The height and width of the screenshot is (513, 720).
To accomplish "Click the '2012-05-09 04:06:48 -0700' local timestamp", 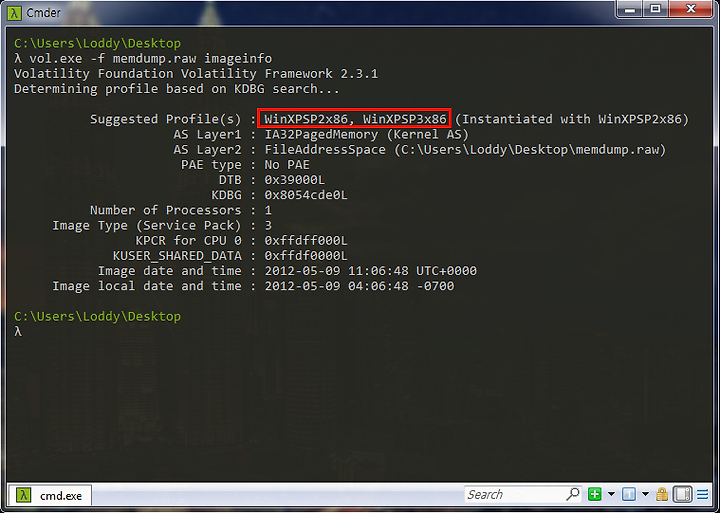I will pos(359,286).
